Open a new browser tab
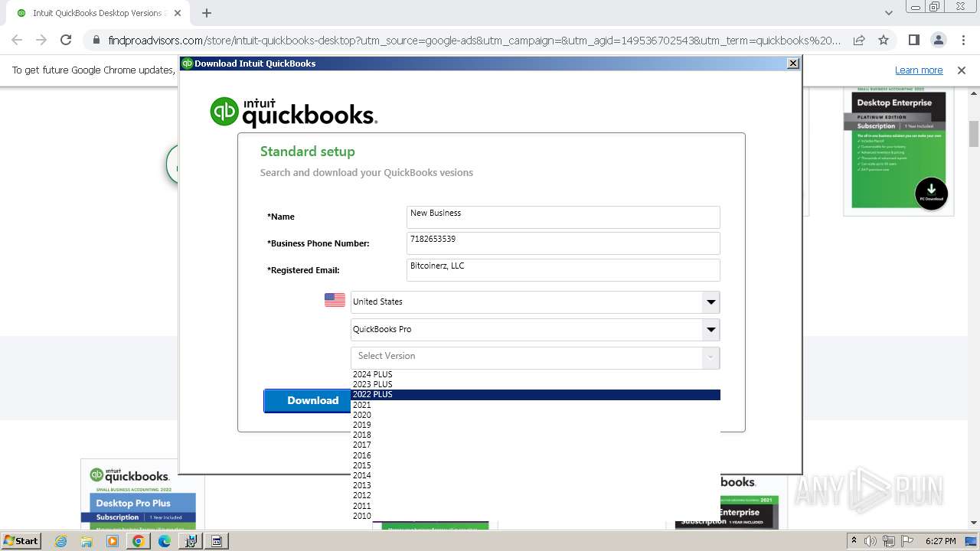Image resolution: width=980 pixels, height=551 pixels. 207,13
